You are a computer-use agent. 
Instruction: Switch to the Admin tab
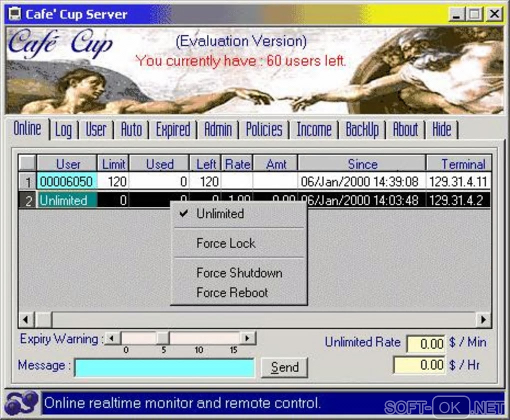tap(218, 129)
